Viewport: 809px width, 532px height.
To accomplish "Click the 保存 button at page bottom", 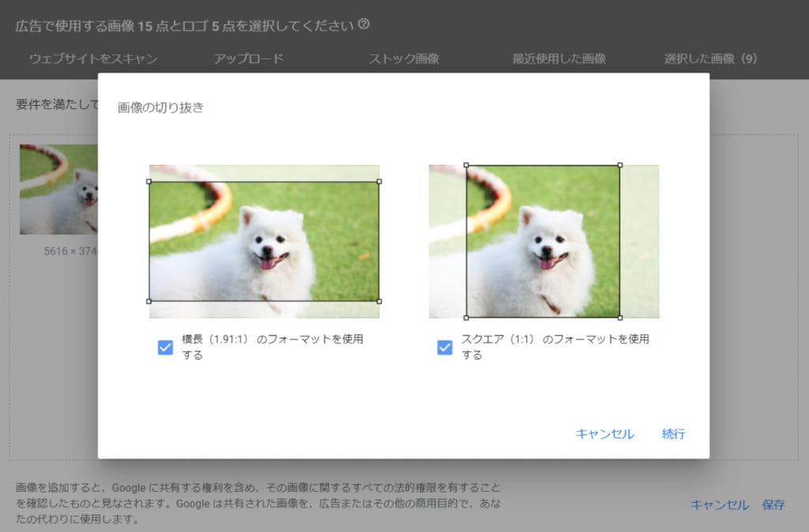I will point(773,505).
